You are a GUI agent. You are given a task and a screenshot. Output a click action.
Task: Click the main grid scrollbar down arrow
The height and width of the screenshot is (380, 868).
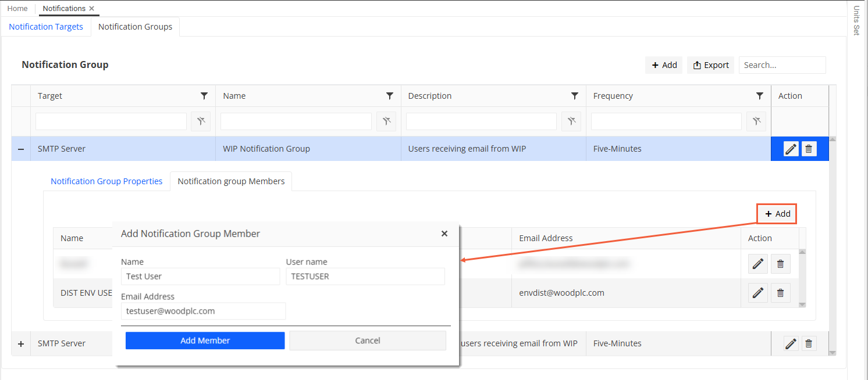pyautogui.click(x=833, y=353)
